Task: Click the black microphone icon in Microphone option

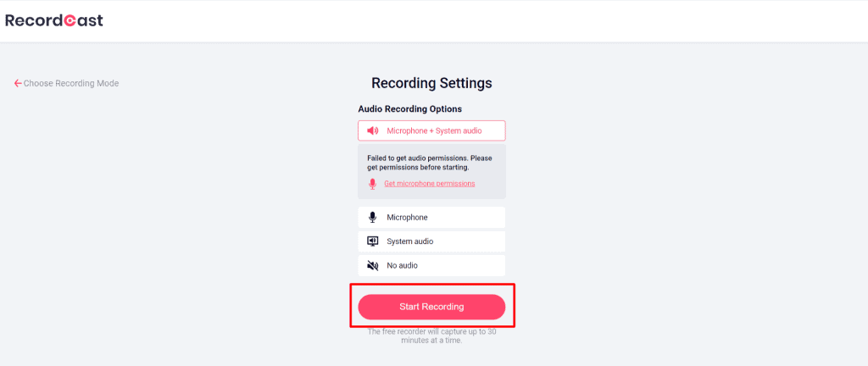Action: point(372,217)
